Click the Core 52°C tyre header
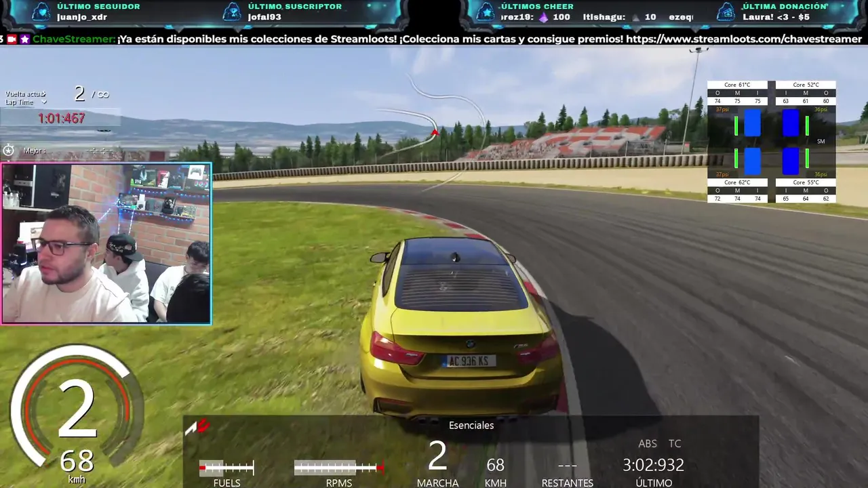This screenshot has width=868, height=488. (x=806, y=85)
